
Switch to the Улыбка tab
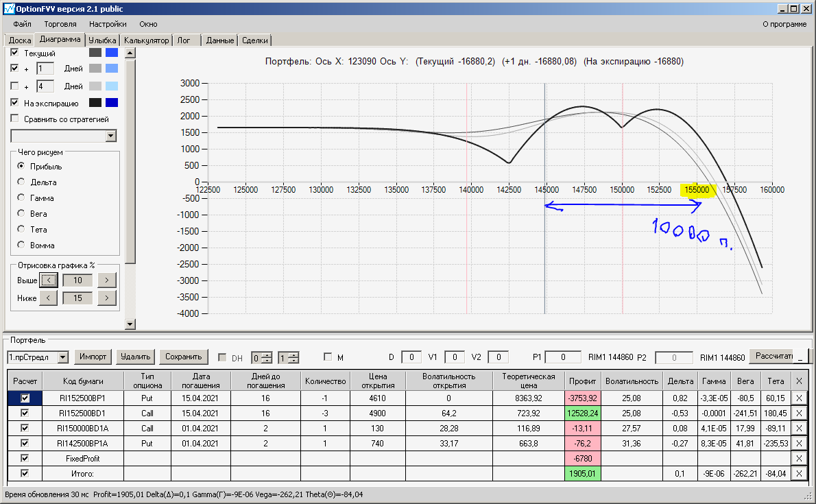(x=102, y=40)
